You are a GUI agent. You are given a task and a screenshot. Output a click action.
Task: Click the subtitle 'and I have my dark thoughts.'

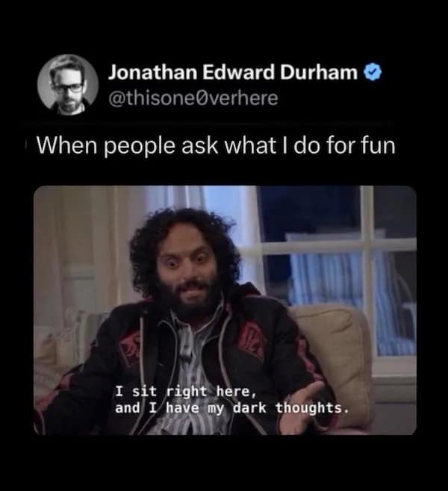(x=231, y=408)
